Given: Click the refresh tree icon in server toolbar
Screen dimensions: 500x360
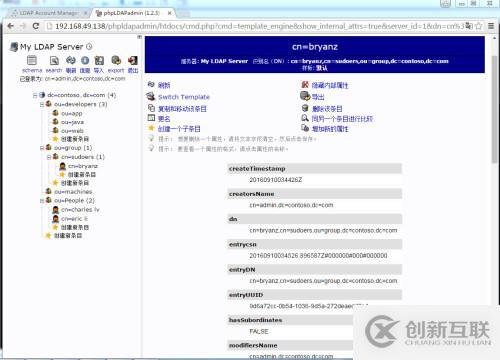Looking at the screenshot, I should pyautogui.click(x=71, y=60).
